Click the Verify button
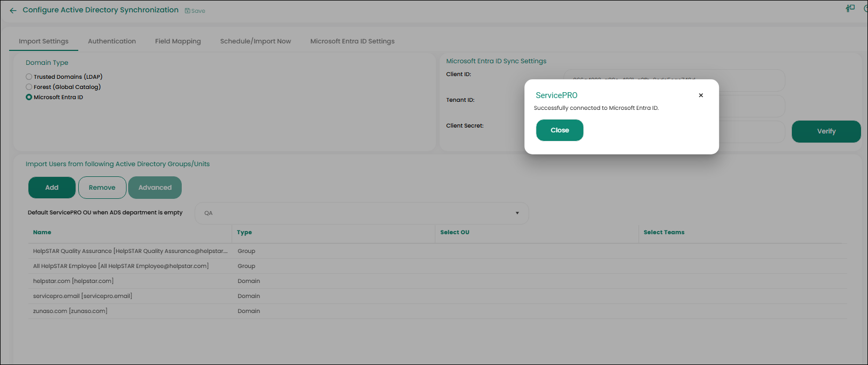The height and width of the screenshot is (365, 868). 826,131
